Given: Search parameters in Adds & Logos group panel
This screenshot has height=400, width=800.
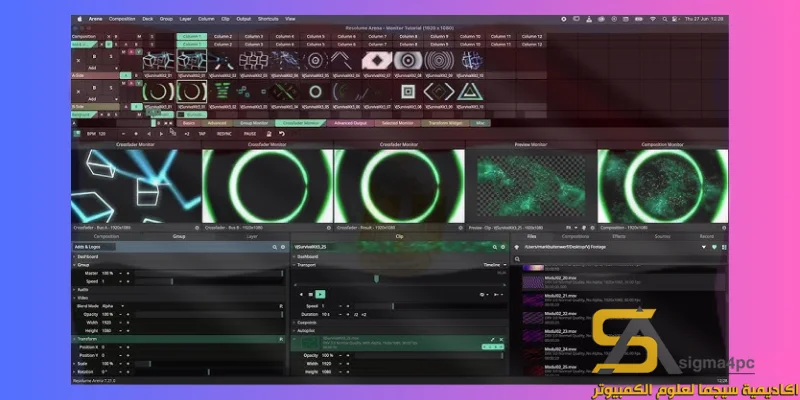Looking at the screenshot, I should [x=274, y=247].
